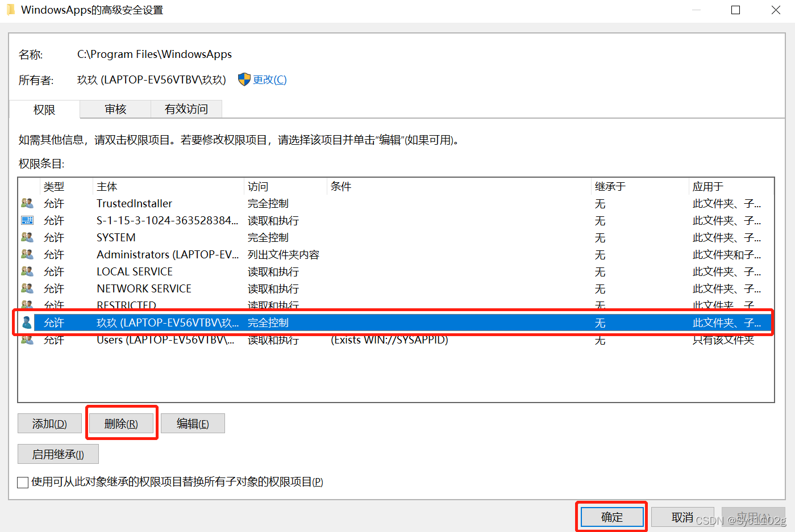Click the 此文件夹和子... applies-to cell

727,254
